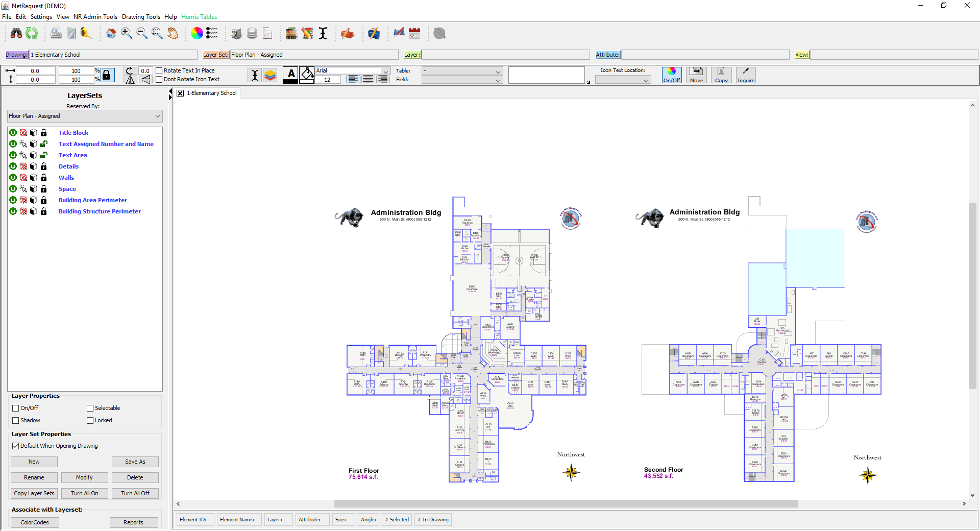The width and height of the screenshot is (980, 531).
Task: Click the zoom in magnifier icon
Action: click(126, 34)
